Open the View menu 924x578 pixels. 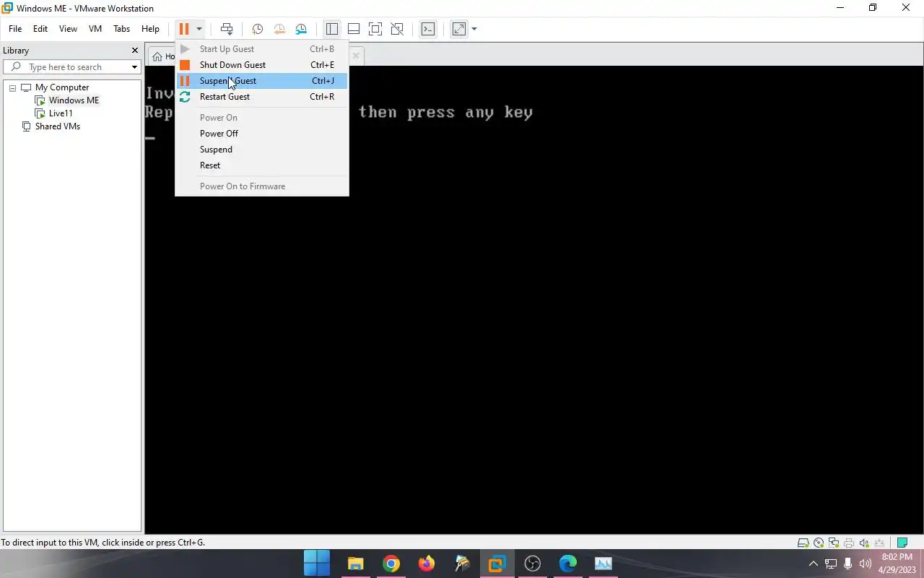tap(68, 29)
